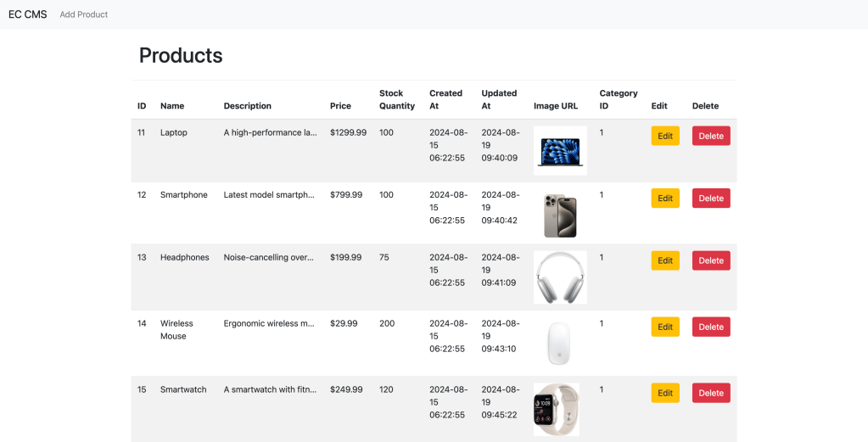Remove the Headphones product with Delete
The width and height of the screenshot is (868, 442).
point(711,260)
